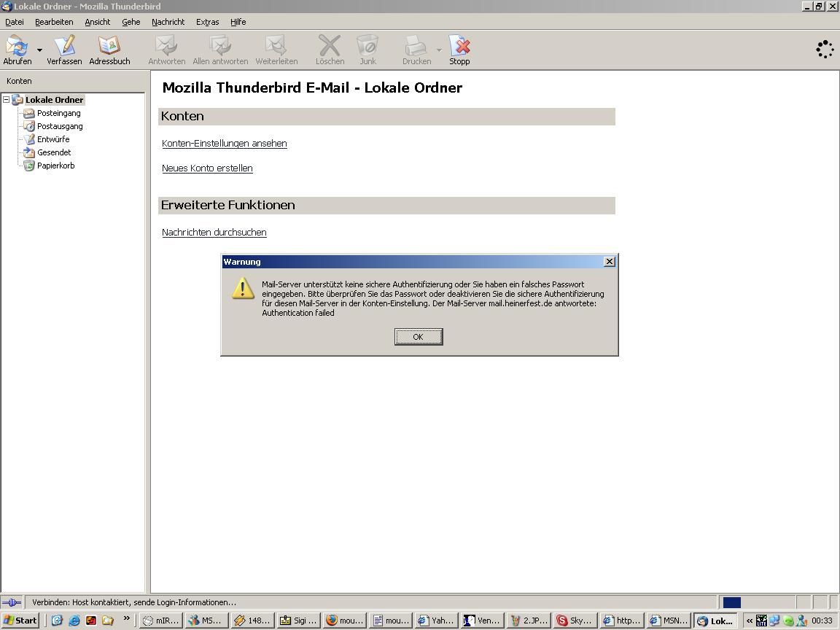
Task: Open the dropdown arrow beside Abrufen
Action: tap(39, 50)
